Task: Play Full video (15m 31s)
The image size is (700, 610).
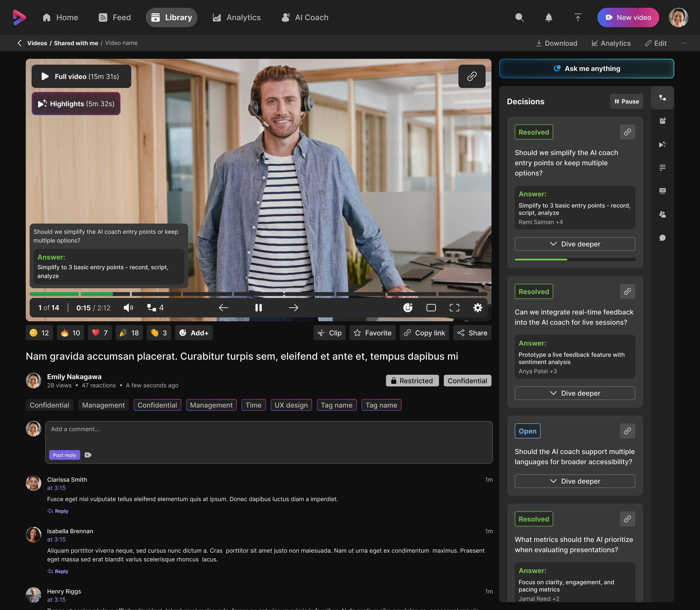Action: (x=81, y=76)
